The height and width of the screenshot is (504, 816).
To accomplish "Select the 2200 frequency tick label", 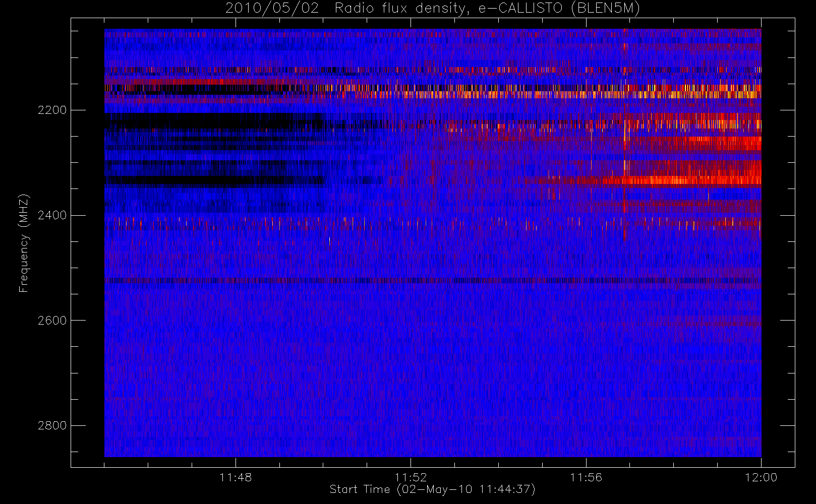I will 52,110.
